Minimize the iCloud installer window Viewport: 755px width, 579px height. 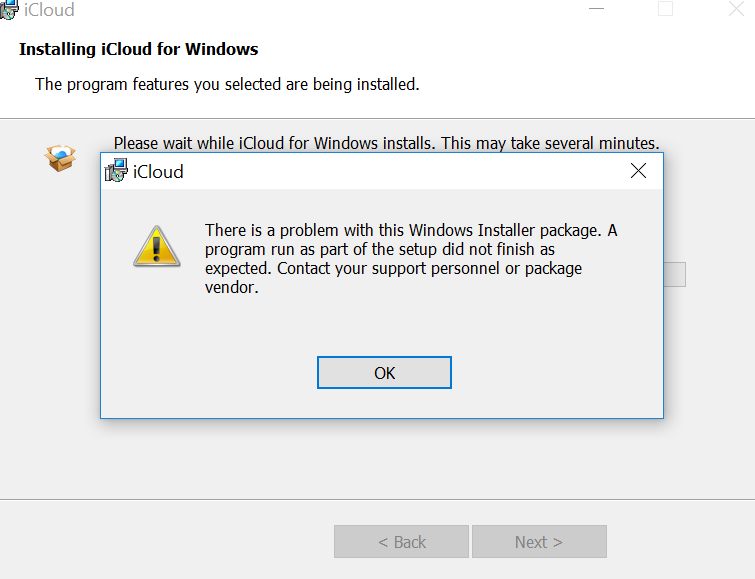tap(597, 9)
